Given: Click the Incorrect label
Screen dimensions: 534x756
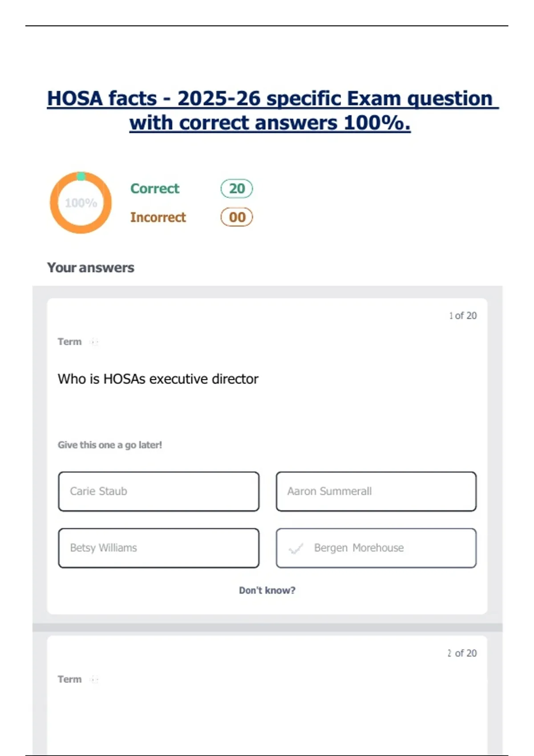Looking at the screenshot, I should coord(158,217).
